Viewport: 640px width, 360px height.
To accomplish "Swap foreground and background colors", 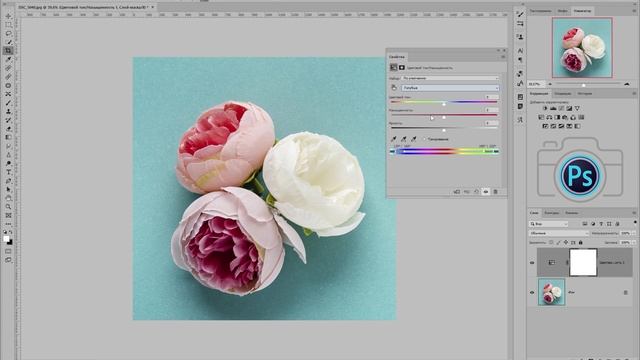I will point(11,232).
